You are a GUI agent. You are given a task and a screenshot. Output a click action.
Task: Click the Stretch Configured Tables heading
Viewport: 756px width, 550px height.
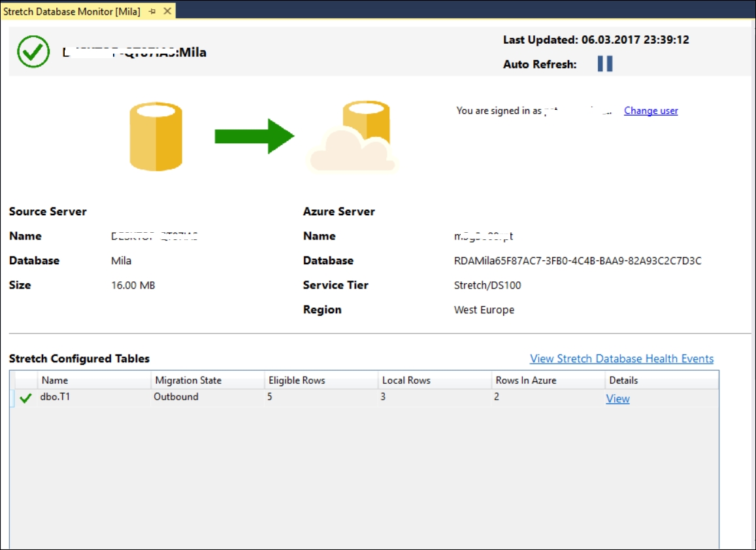(79, 358)
